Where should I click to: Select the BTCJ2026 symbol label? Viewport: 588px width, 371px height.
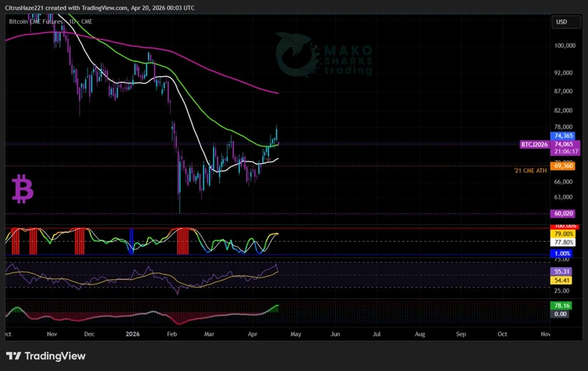click(x=534, y=145)
